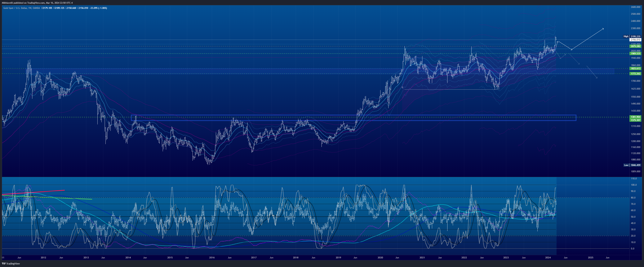Click the 2013 label on the time axis
Image resolution: width=644 pixels, height=267 pixels.
pos(86,257)
